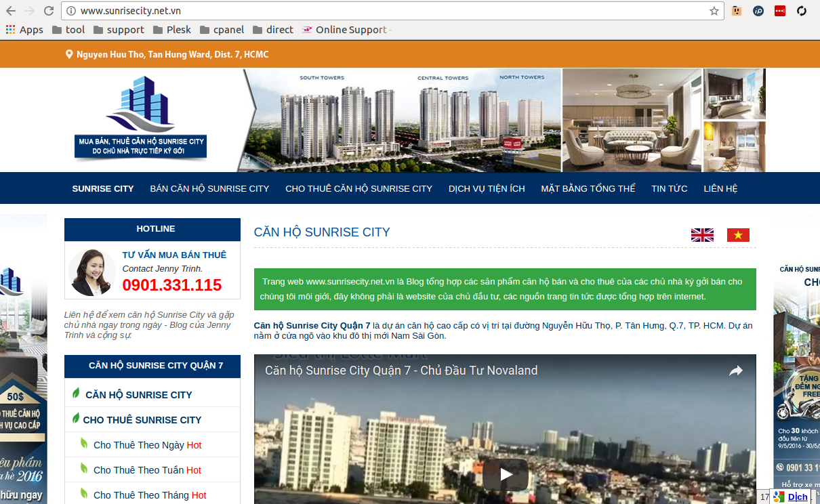
Task: Open the Apps grid shortcut
Action: tap(24, 30)
